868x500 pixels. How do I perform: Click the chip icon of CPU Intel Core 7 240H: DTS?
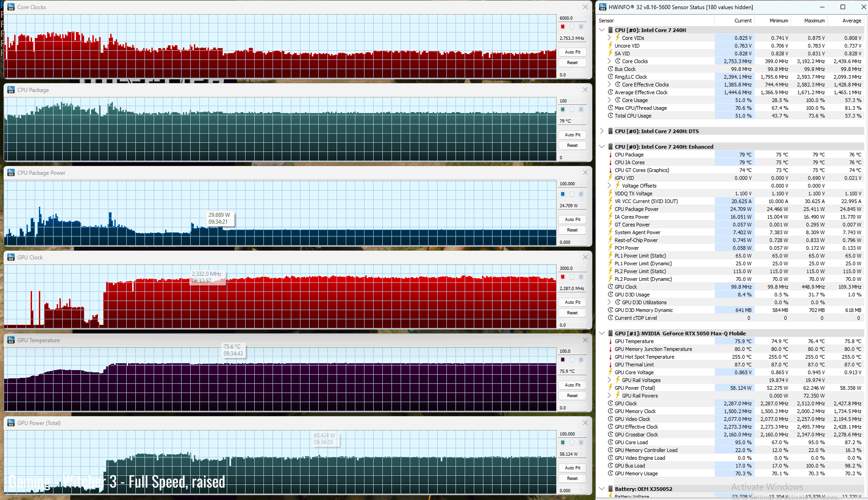pos(611,131)
